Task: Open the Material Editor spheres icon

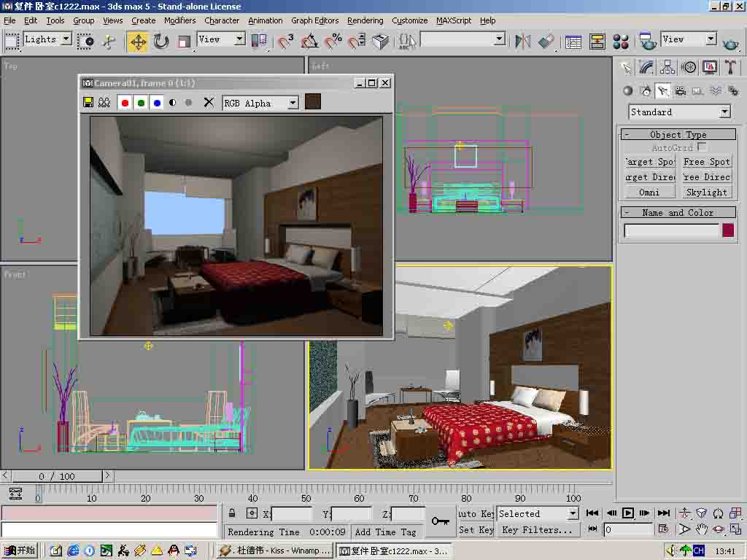Action: [x=621, y=41]
